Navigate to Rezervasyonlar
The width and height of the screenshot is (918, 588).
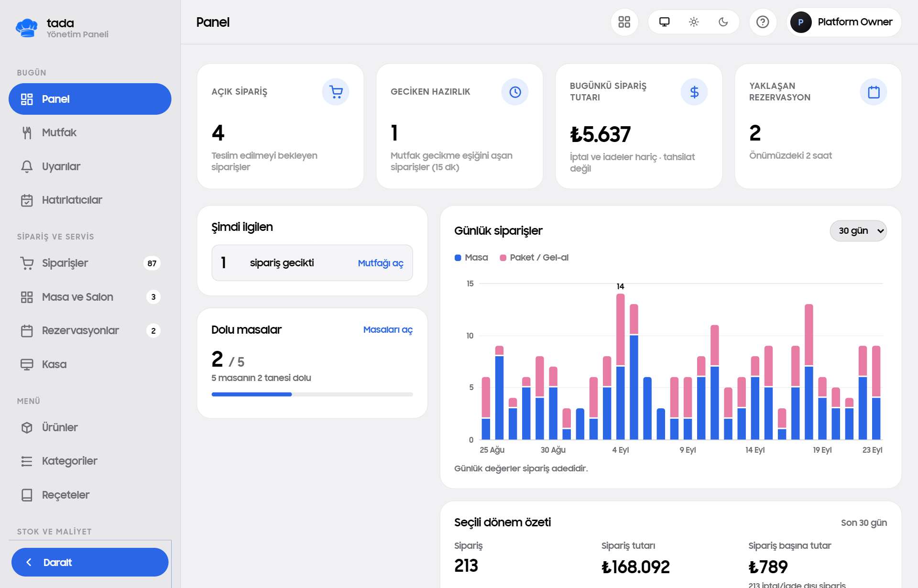click(90, 330)
